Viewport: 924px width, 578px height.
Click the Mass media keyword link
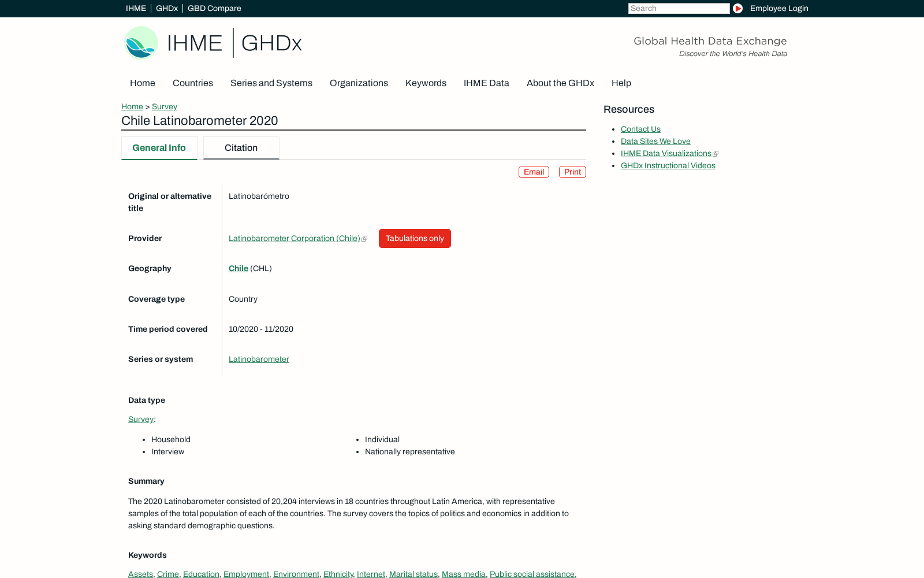pos(464,574)
